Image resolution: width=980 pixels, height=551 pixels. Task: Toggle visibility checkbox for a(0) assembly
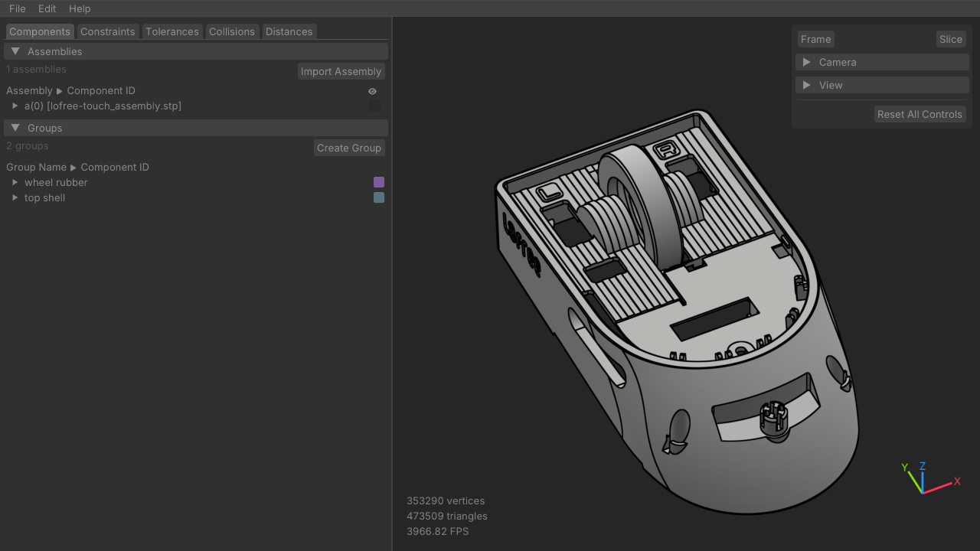pyautogui.click(x=374, y=106)
